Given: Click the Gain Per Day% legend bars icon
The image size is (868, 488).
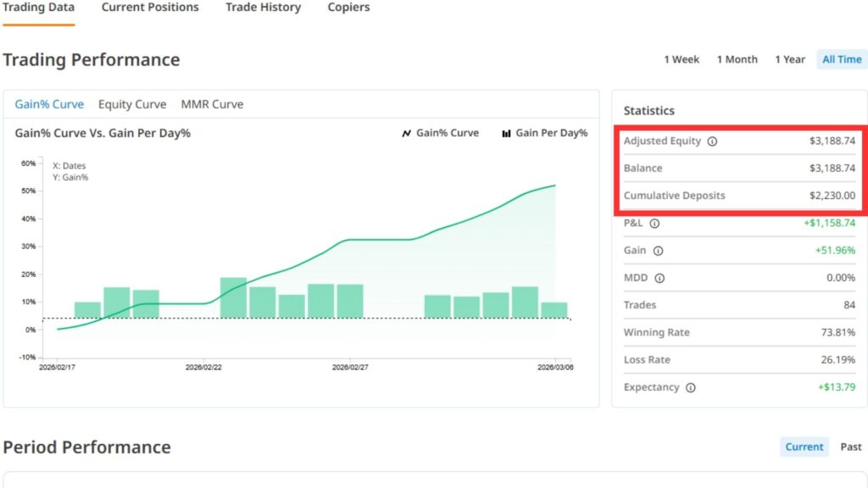Looking at the screenshot, I should pos(506,133).
